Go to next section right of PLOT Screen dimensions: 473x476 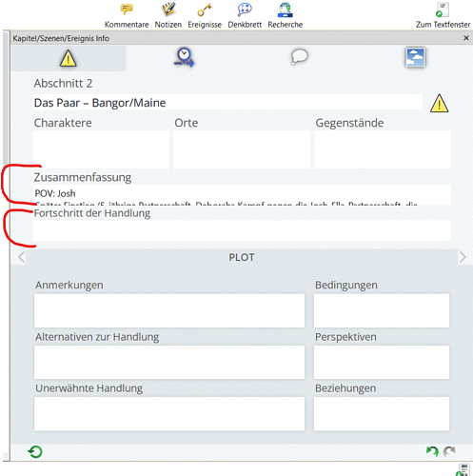click(463, 257)
